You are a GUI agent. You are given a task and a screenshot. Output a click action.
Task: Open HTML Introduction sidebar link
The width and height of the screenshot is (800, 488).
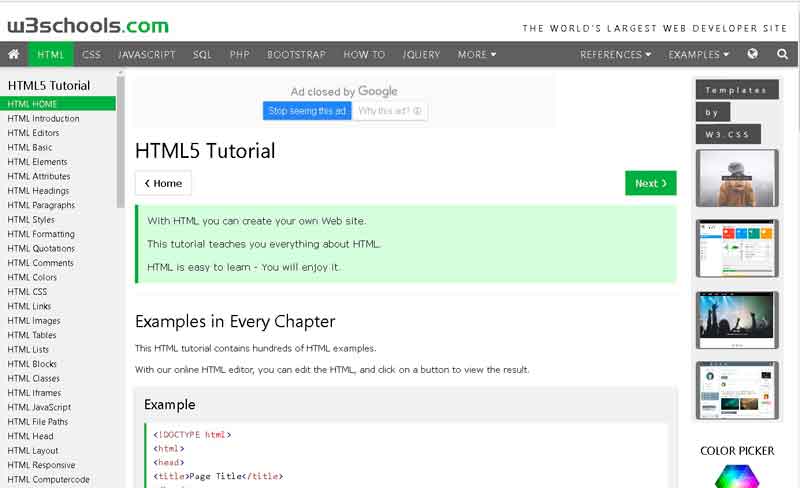click(x=43, y=118)
